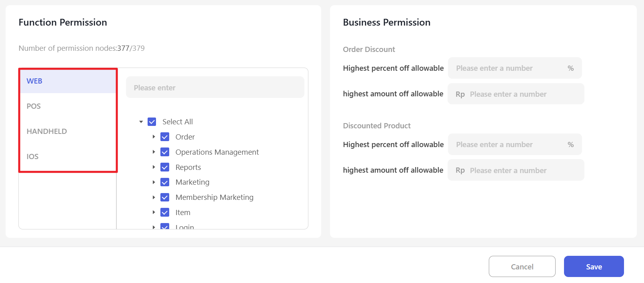Expand the Order tree node
This screenshot has width=644, height=283.
(x=154, y=137)
